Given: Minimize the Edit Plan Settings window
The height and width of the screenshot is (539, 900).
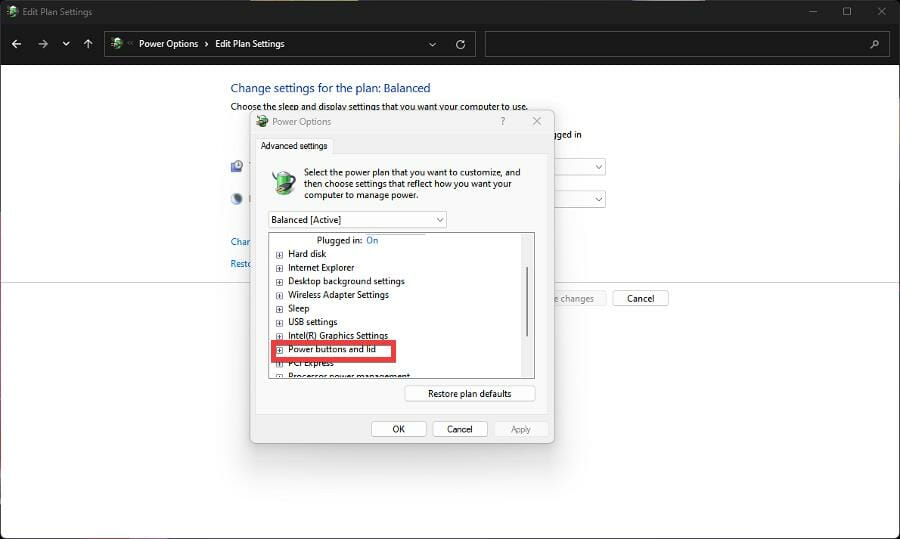Looking at the screenshot, I should click(x=813, y=11).
